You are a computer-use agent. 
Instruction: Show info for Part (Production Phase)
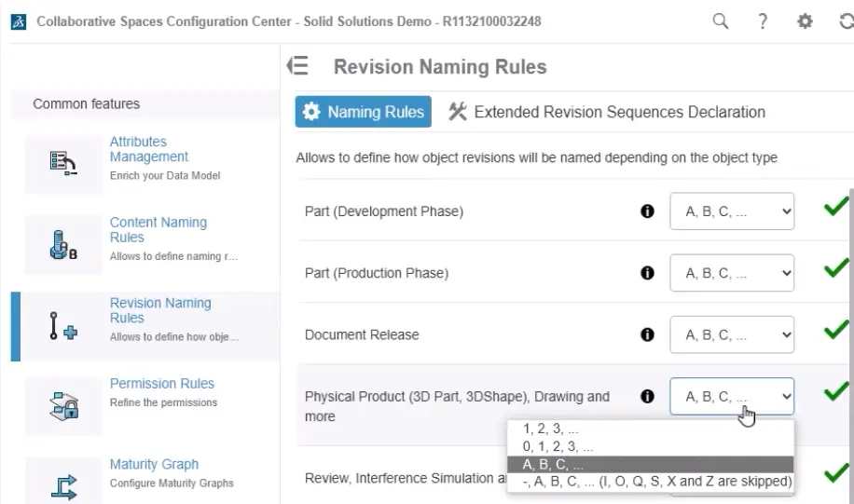pyautogui.click(x=647, y=273)
